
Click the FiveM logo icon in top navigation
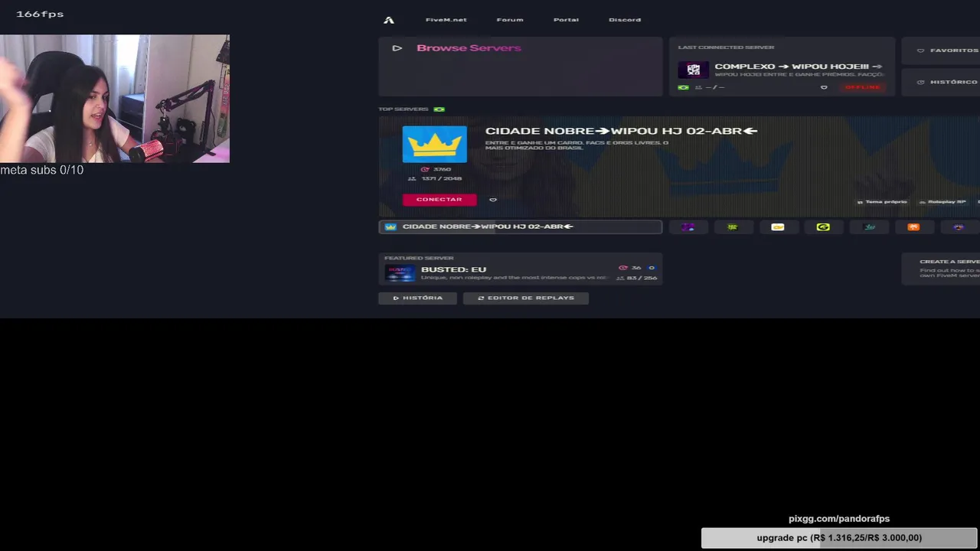point(389,20)
